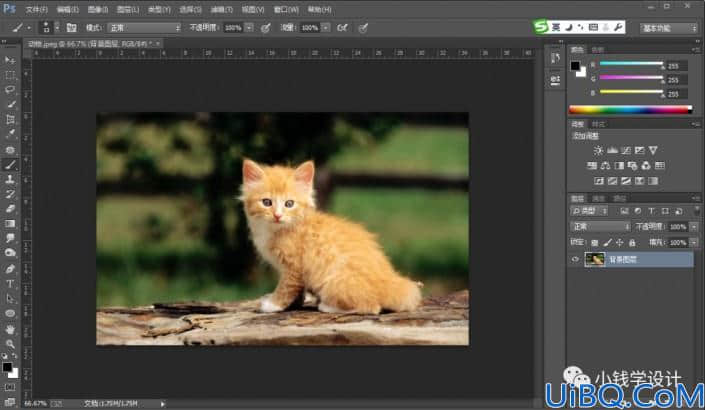The image size is (705, 410).
Task: Select the Ellipse shape tool
Action: tap(10, 313)
